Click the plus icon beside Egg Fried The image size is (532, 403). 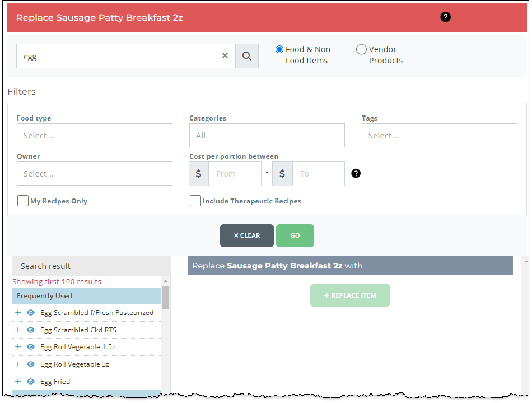coord(17,381)
